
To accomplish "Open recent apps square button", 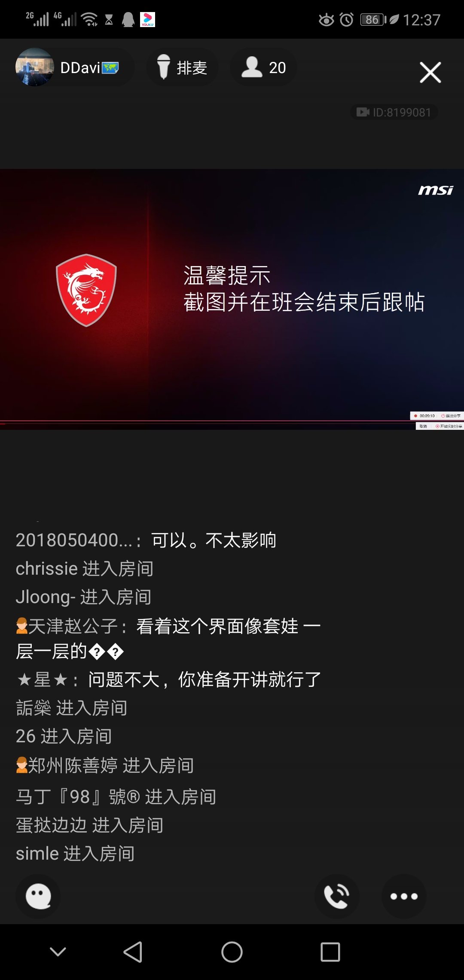I will [330, 952].
